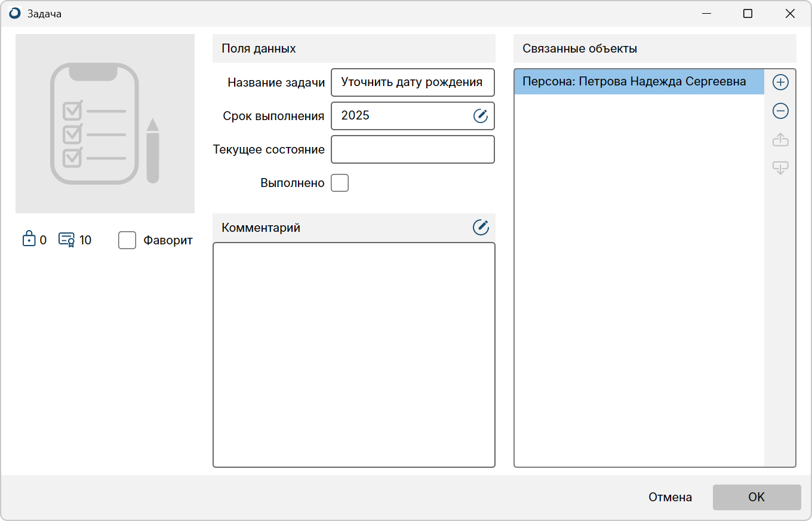The width and height of the screenshot is (812, 521).
Task: Remove the linked object with minus icon
Action: pos(780,111)
